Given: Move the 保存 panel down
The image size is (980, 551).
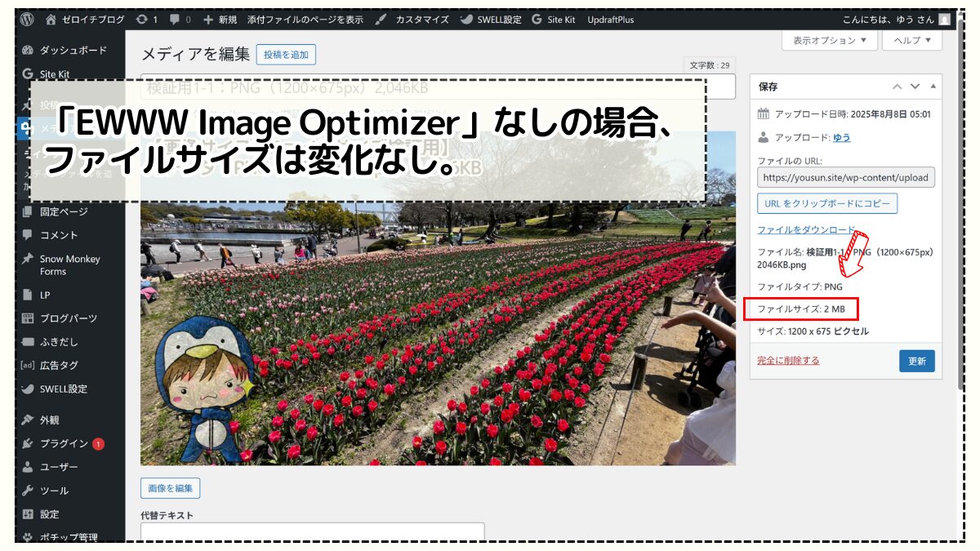Looking at the screenshot, I should (x=915, y=87).
